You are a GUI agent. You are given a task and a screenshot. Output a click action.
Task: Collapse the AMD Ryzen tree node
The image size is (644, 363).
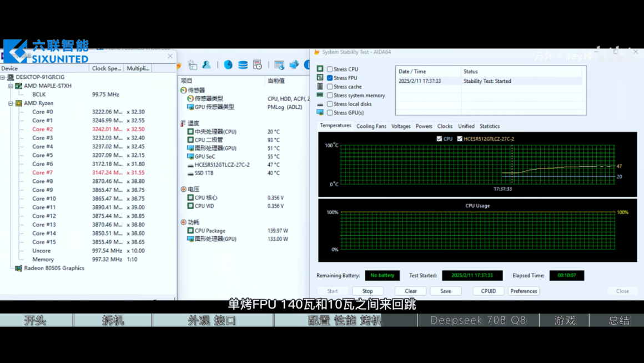point(11,103)
